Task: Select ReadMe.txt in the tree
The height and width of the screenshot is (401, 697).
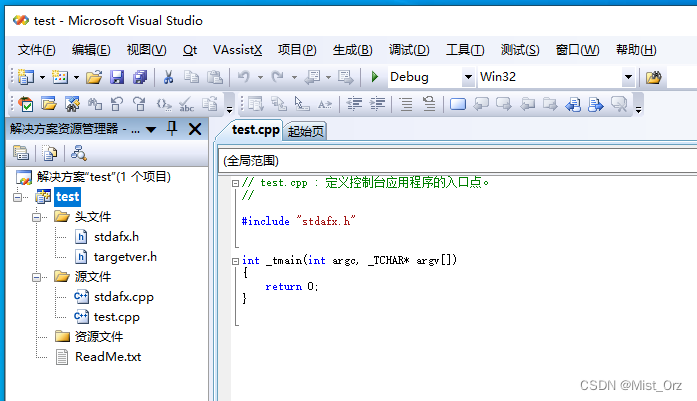Action: tap(108, 357)
